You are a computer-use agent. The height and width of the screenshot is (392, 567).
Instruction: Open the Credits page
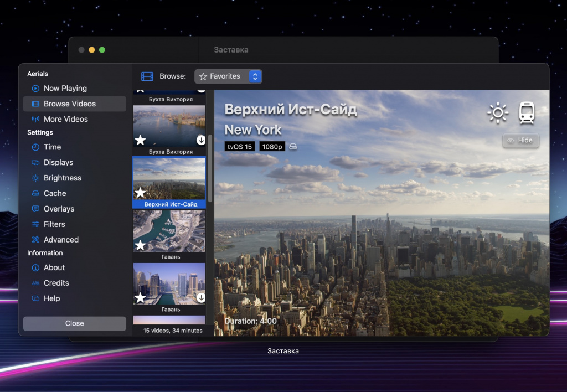click(x=74, y=283)
